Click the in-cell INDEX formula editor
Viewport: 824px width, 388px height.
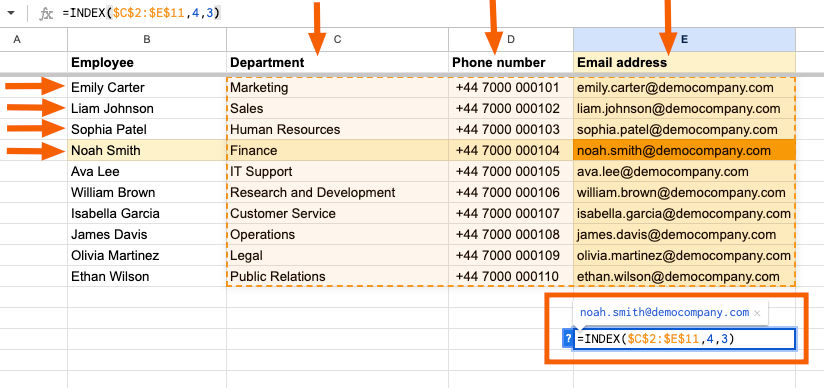[684, 339]
